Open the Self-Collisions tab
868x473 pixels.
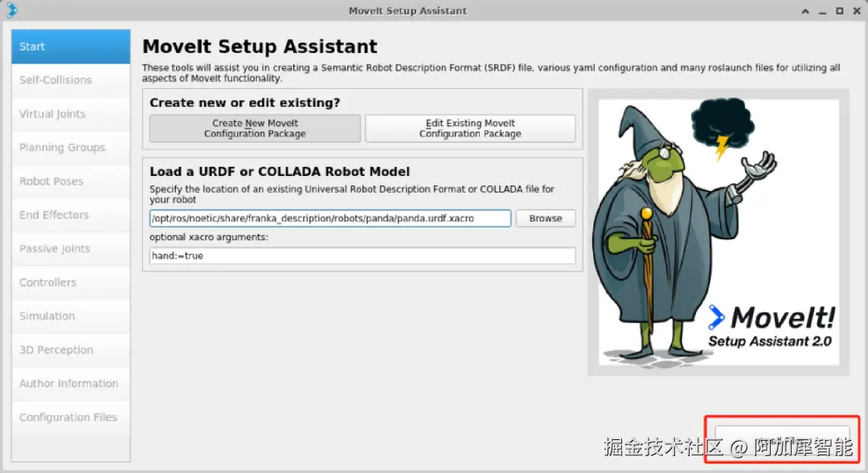pos(71,80)
